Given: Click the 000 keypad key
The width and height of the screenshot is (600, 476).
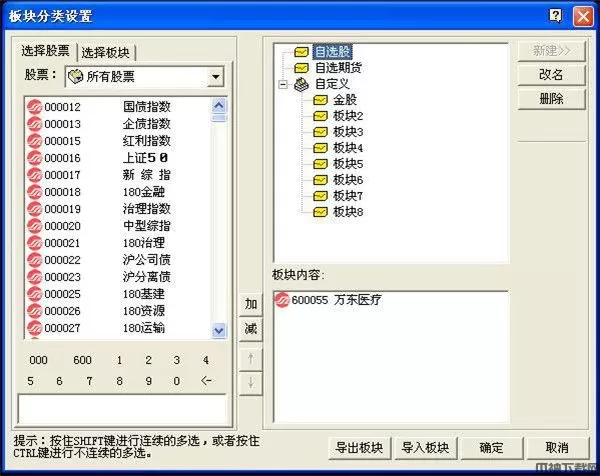Looking at the screenshot, I should pos(38,360).
